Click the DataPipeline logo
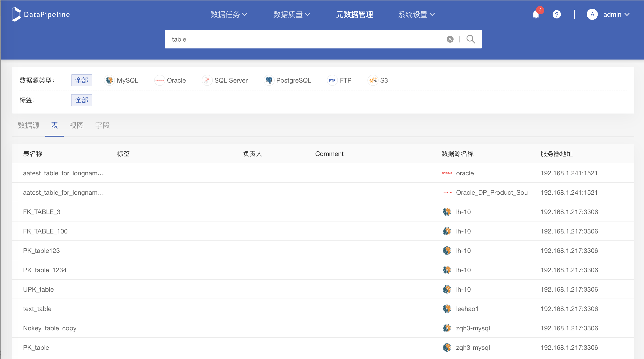Screen dimensions: 644x359 41,14
